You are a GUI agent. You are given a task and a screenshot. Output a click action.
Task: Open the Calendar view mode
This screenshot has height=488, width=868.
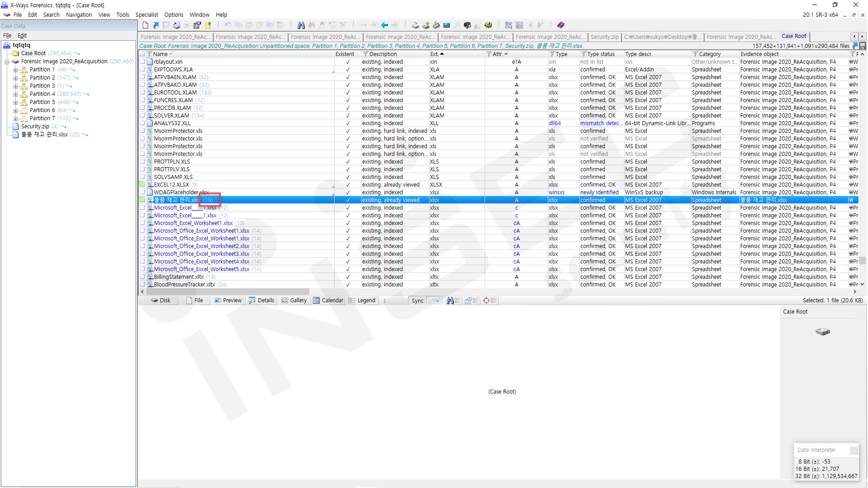[328, 300]
